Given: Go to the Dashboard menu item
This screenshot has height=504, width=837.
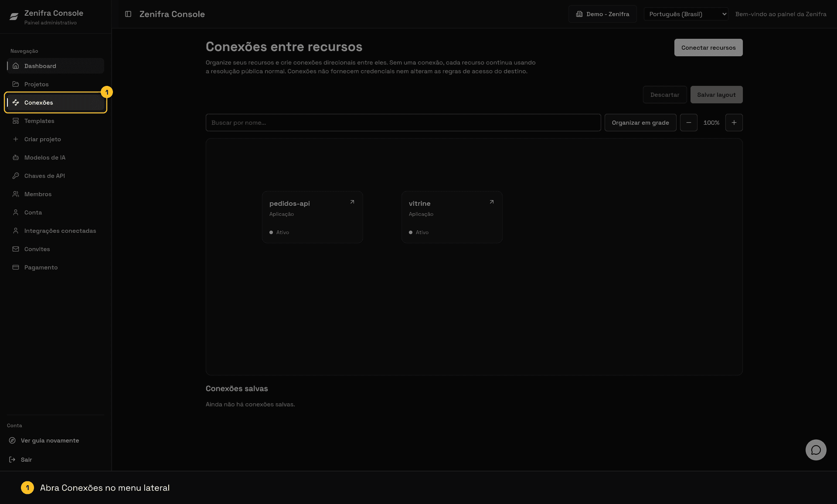Looking at the screenshot, I should click(56, 66).
